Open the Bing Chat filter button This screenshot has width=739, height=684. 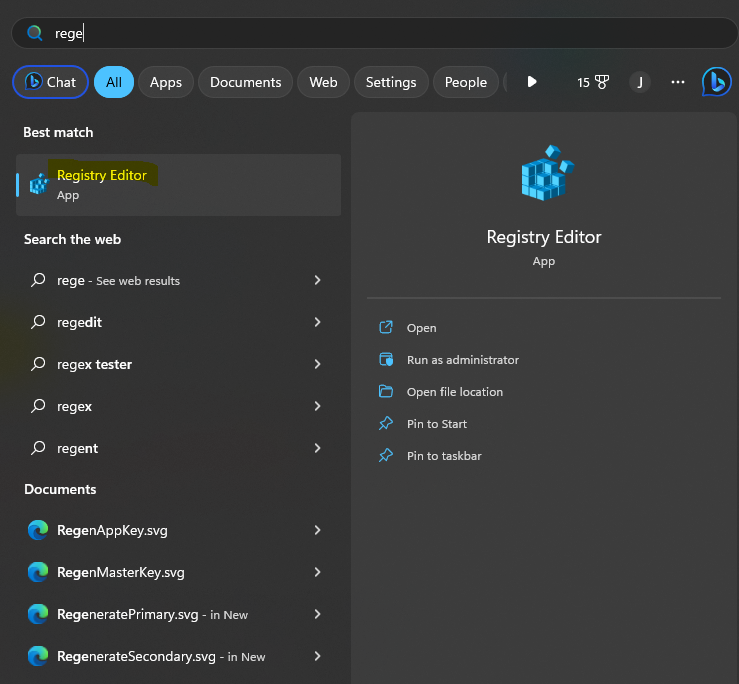(x=50, y=82)
